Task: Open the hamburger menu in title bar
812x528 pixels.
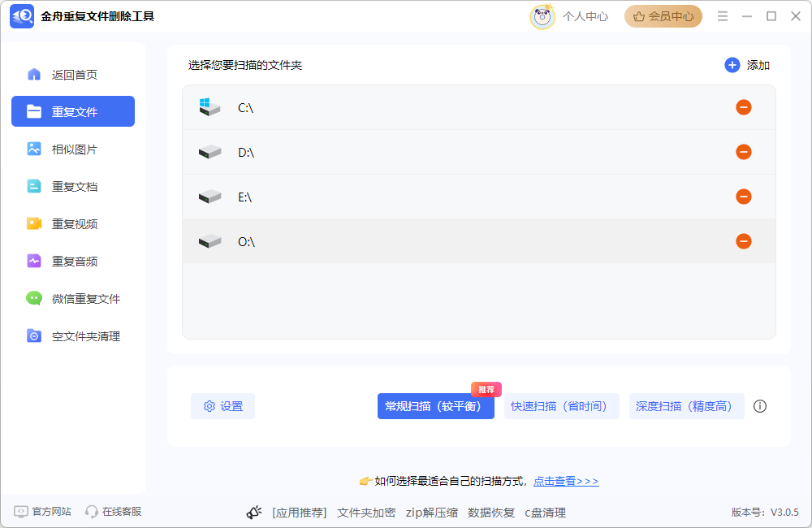Action: click(723, 16)
